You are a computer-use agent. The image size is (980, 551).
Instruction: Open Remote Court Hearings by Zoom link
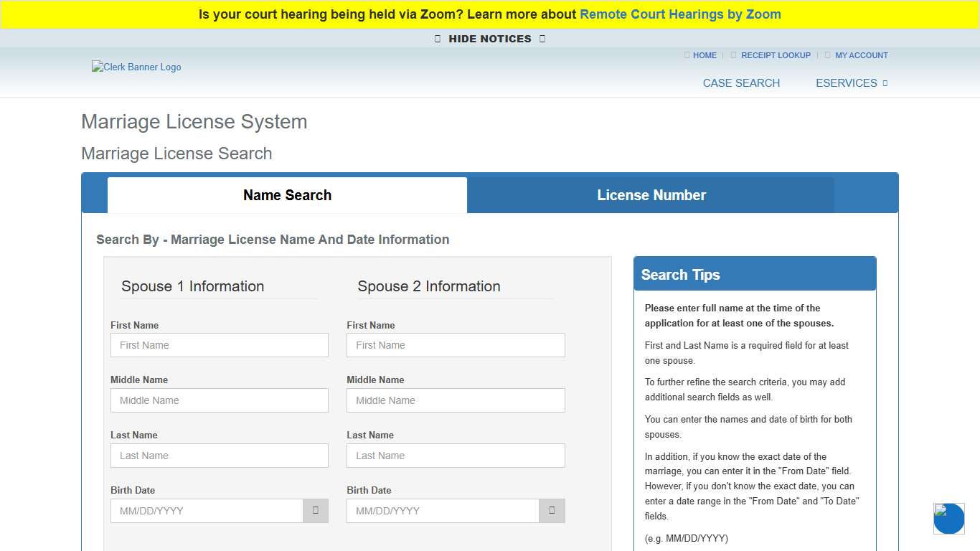tap(680, 14)
